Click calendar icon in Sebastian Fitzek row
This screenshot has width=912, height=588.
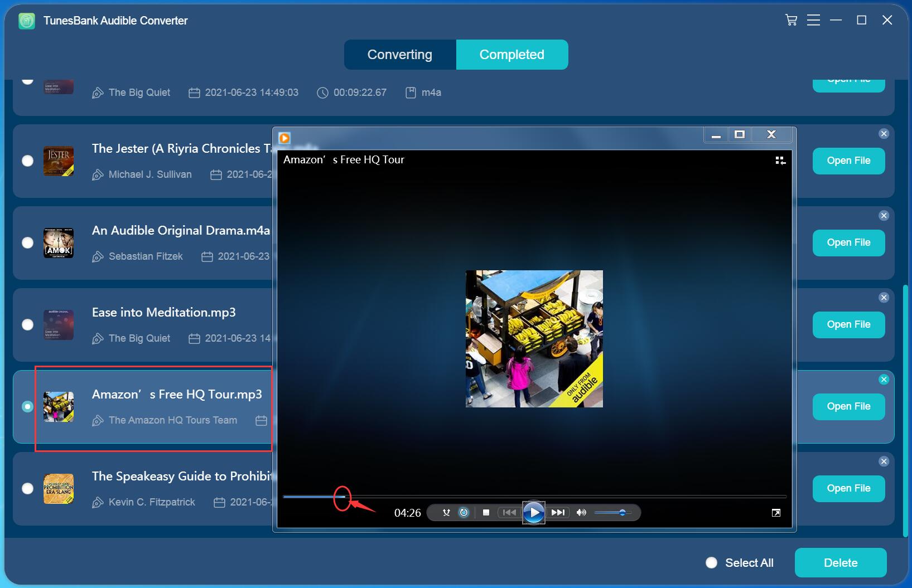click(x=207, y=257)
